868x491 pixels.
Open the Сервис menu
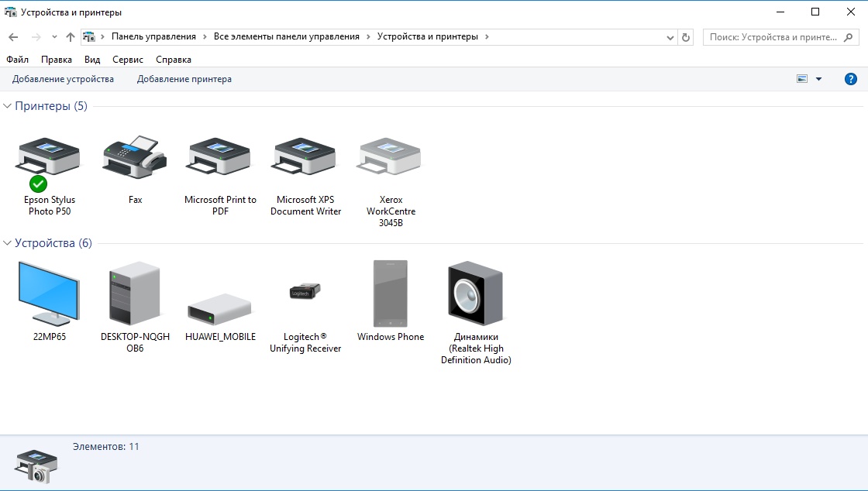(128, 60)
